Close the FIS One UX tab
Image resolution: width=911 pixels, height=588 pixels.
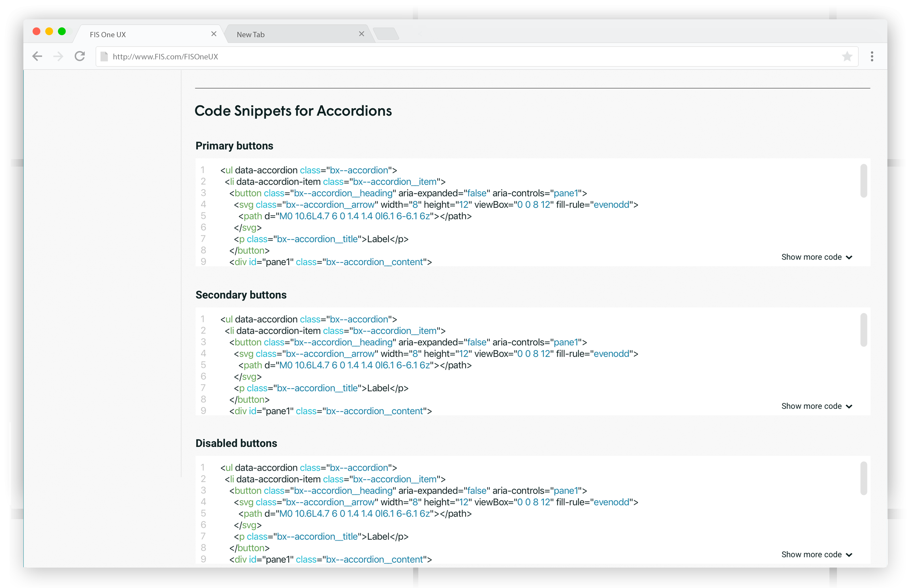point(214,34)
